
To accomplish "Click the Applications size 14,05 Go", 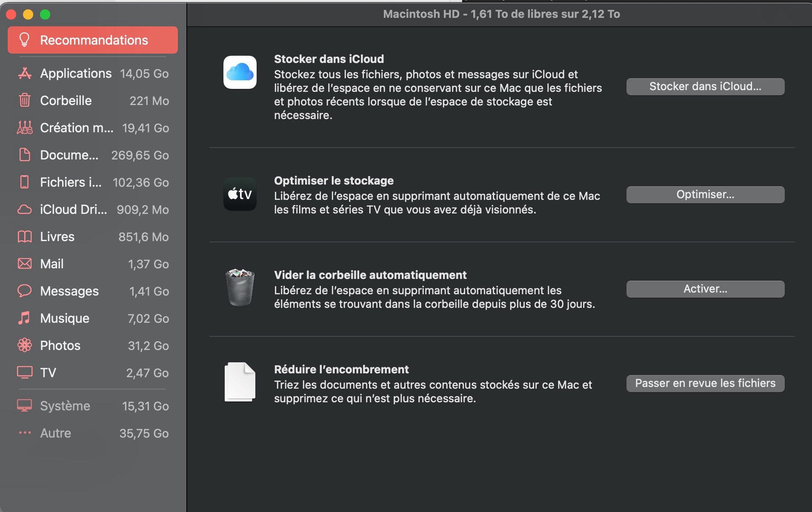I will [144, 74].
